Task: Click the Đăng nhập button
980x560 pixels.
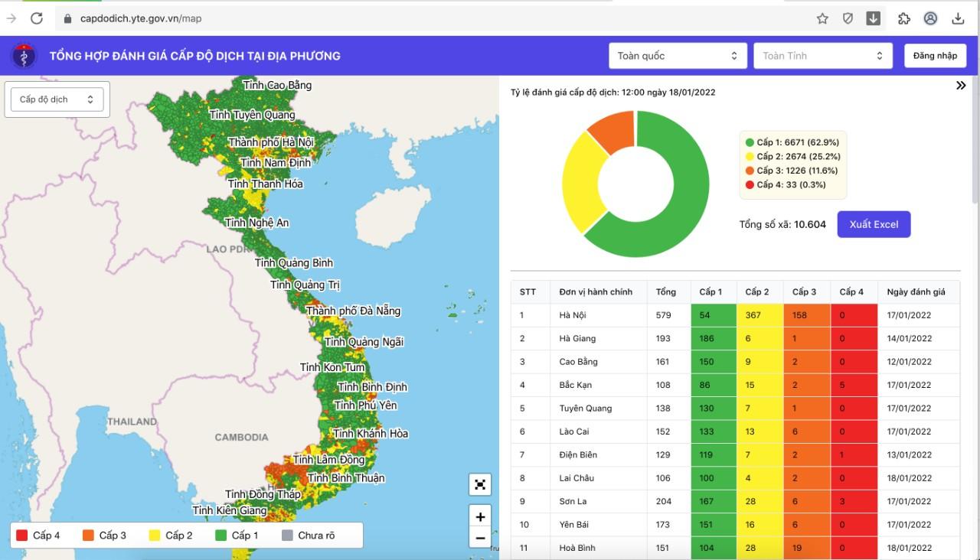Action: [x=935, y=56]
